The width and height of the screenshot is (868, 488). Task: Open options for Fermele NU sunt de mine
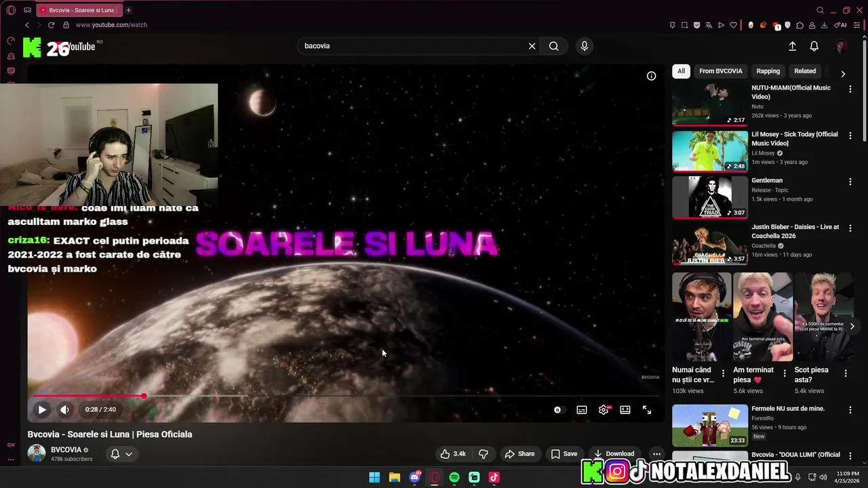click(850, 410)
